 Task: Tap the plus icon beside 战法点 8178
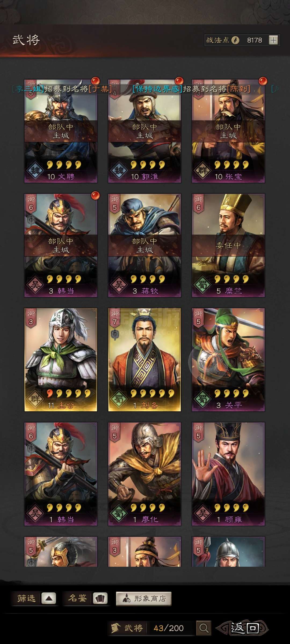[x=273, y=40]
